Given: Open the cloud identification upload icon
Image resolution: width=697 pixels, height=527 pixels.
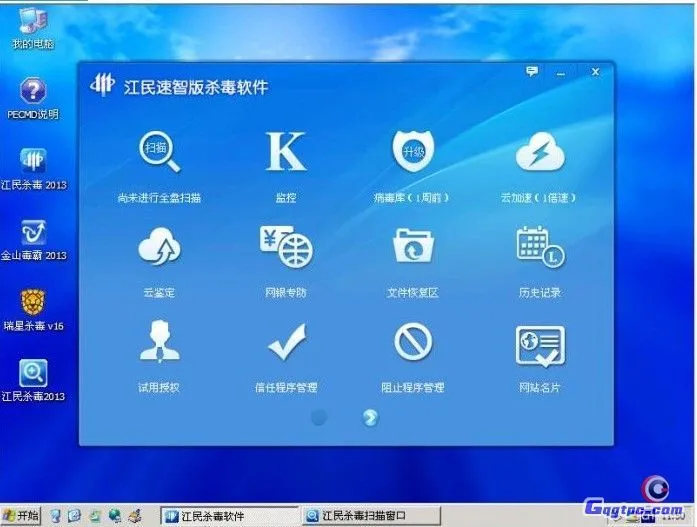Looking at the screenshot, I should (x=159, y=246).
